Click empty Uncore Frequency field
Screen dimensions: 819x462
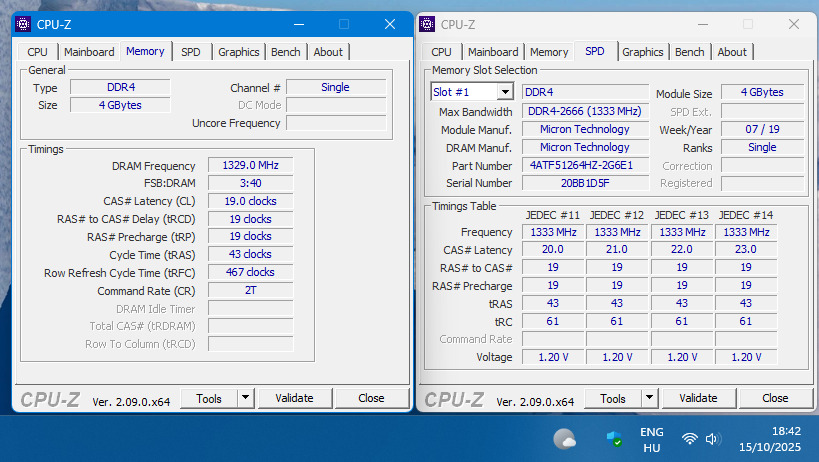click(x=336, y=123)
